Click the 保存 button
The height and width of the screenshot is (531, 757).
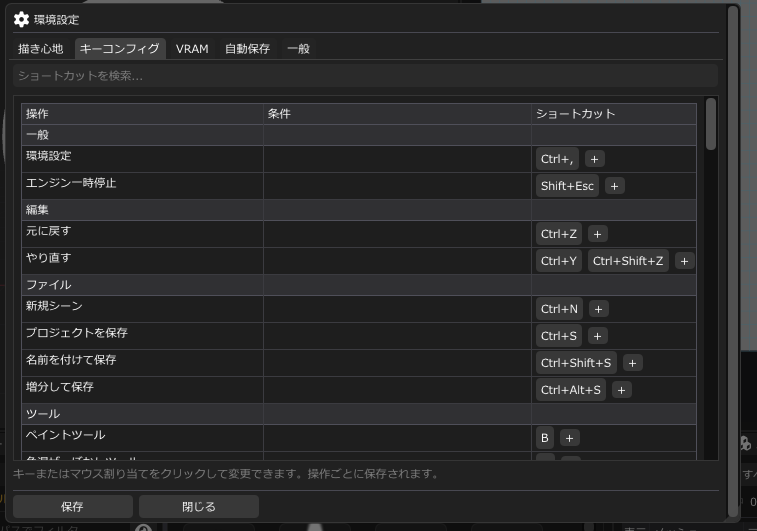tap(72, 506)
